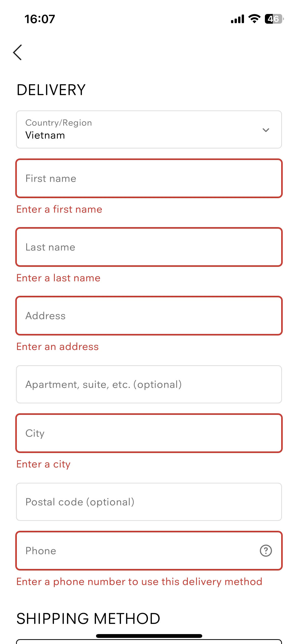Select the Apartment, suite, etc. field
Screen dimensions: 298x644
(x=149, y=384)
